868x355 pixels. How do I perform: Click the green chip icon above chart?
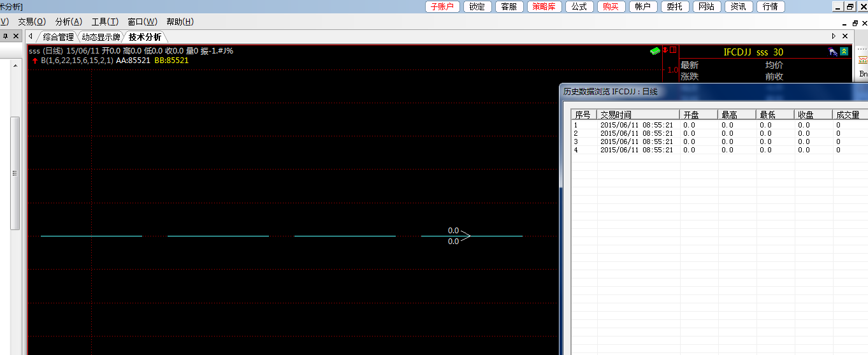(655, 50)
